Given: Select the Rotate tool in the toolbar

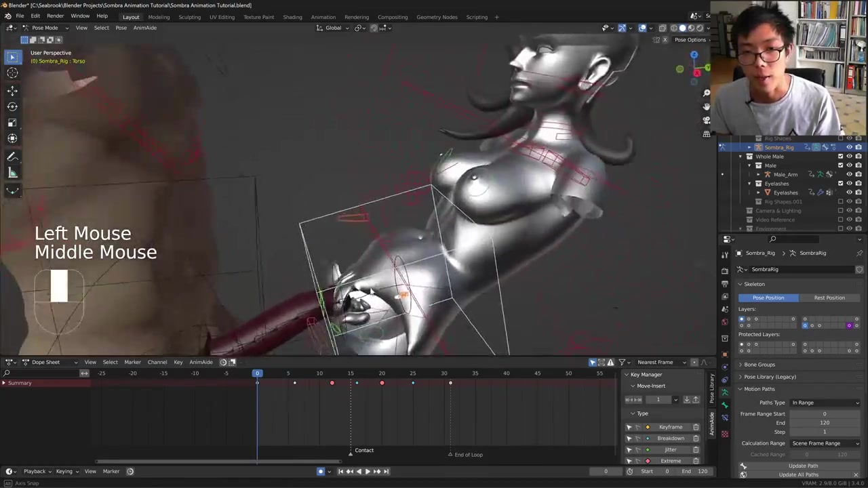Looking at the screenshot, I should (x=12, y=106).
